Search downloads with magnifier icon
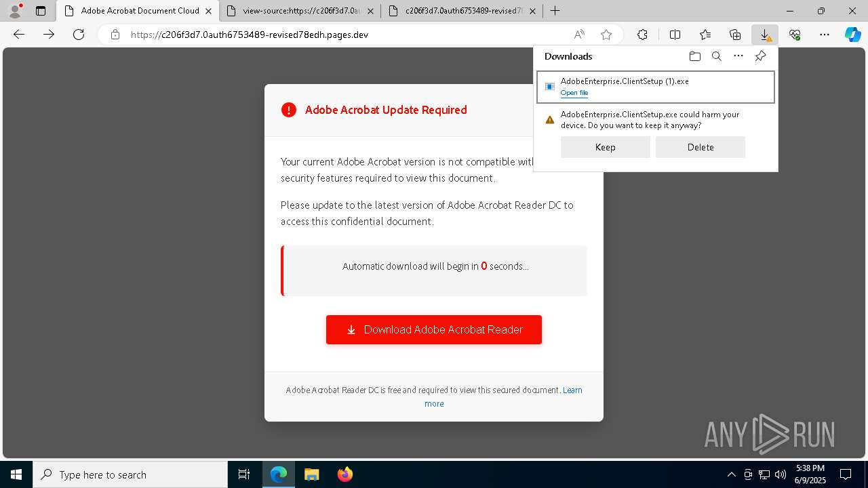Screen dimensions: 868x488 (x=716, y=56)
